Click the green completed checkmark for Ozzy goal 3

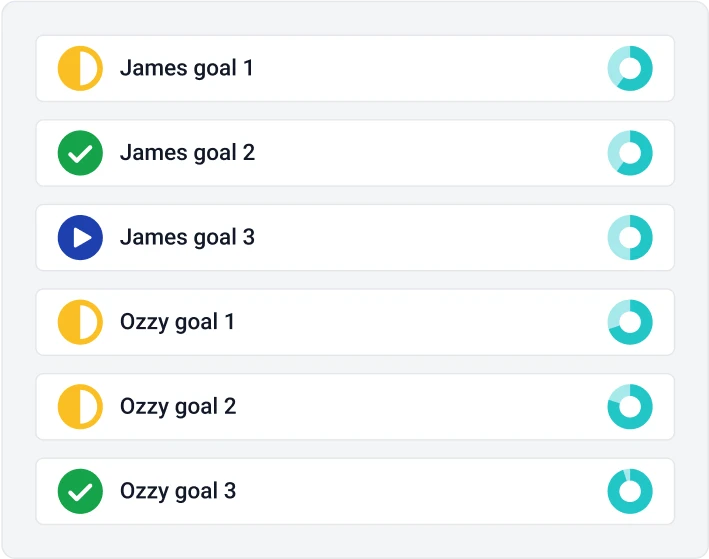click(80, 491)
